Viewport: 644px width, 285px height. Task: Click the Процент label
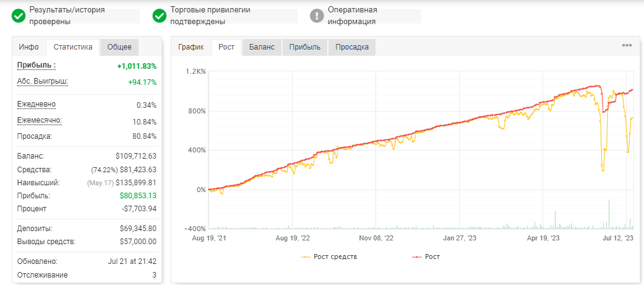[32, 209]
